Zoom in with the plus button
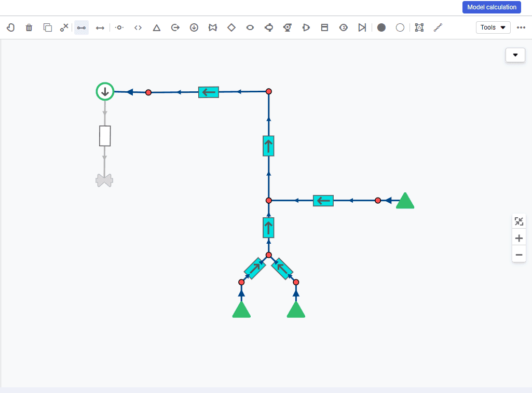The image size is (532, 393). point(519,238)
